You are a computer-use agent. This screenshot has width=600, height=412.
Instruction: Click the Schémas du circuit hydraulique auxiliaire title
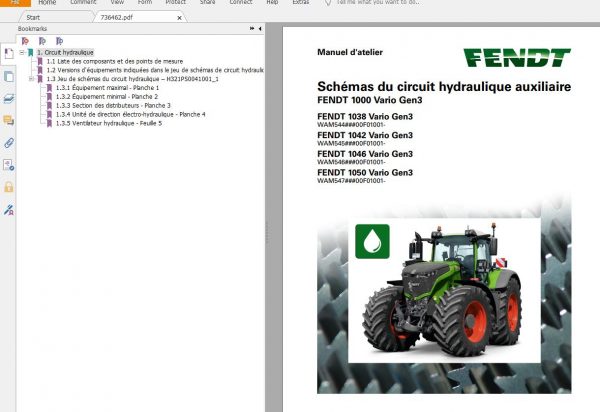(x=444, y=87)
